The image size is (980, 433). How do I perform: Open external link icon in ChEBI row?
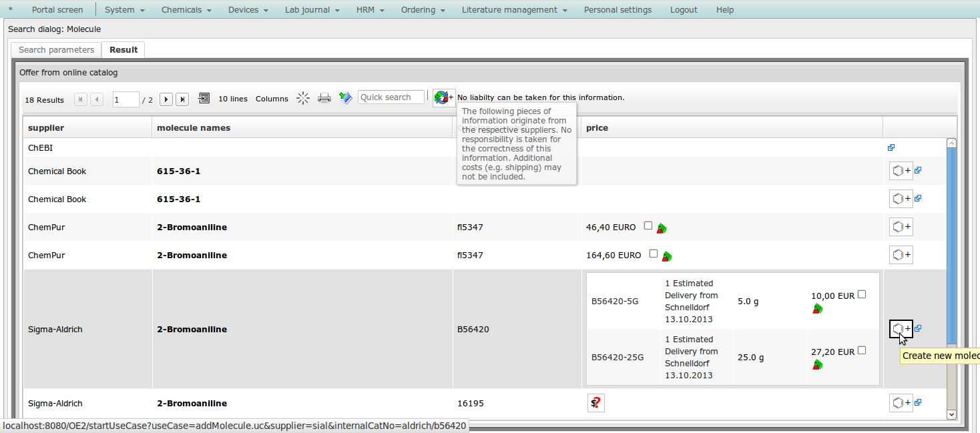point(891,147)
